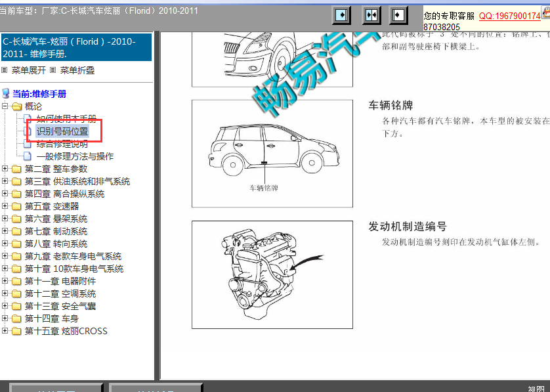Collapse the 概论 folder

(x=5, y=106)
